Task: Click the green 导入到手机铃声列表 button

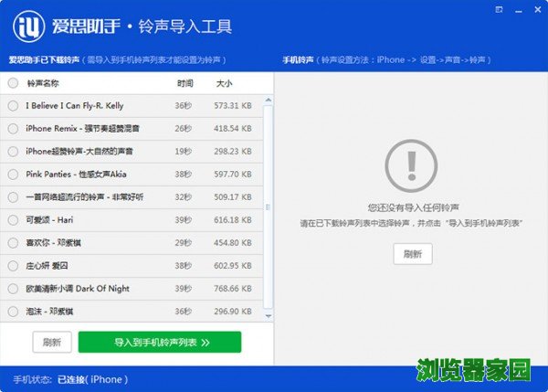Action: click(x=160, y=342)
